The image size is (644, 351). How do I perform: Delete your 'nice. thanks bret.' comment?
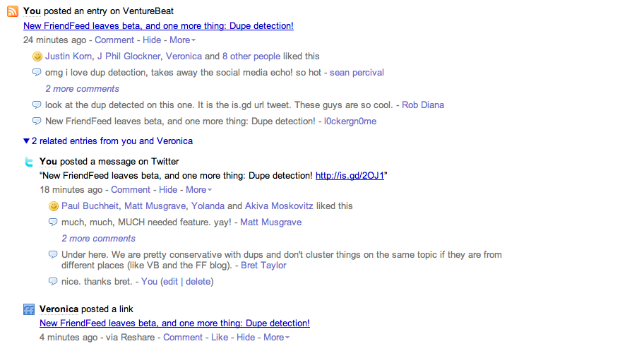point(198,282)
